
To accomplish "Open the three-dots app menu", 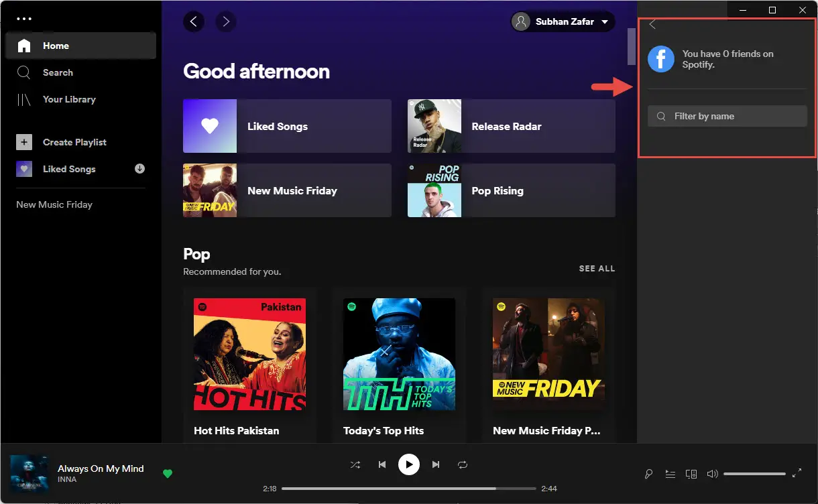I will click(x=24, y=19).
